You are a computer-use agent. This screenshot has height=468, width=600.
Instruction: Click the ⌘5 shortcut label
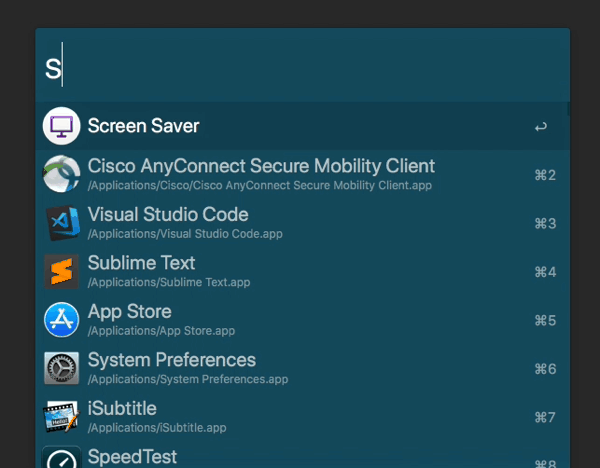545,320
